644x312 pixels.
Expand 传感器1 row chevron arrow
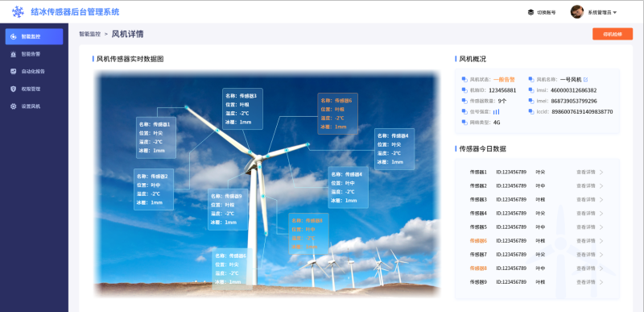[x=601, y=173]
